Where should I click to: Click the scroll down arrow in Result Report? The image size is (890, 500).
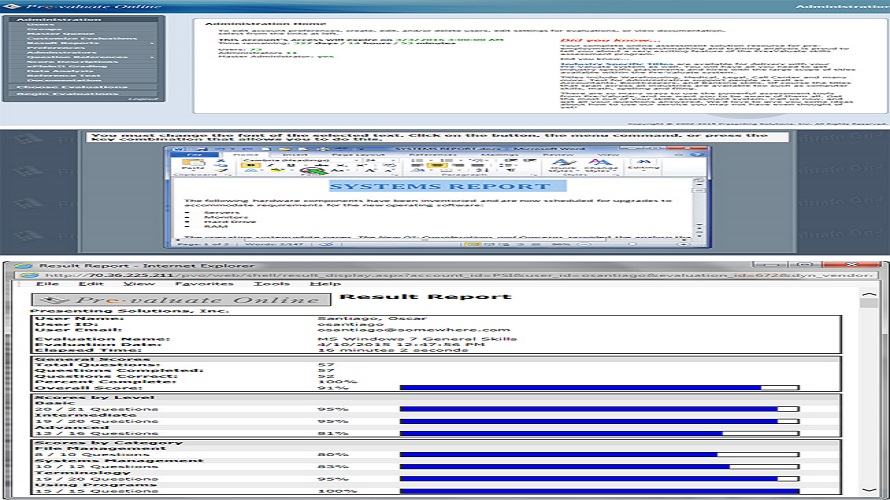pos(868,489)
